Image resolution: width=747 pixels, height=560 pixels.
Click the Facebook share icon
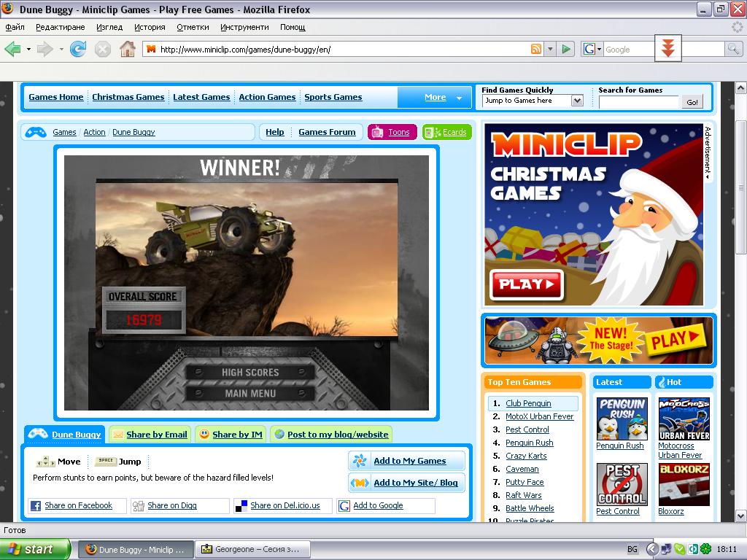tap(36, 505)
